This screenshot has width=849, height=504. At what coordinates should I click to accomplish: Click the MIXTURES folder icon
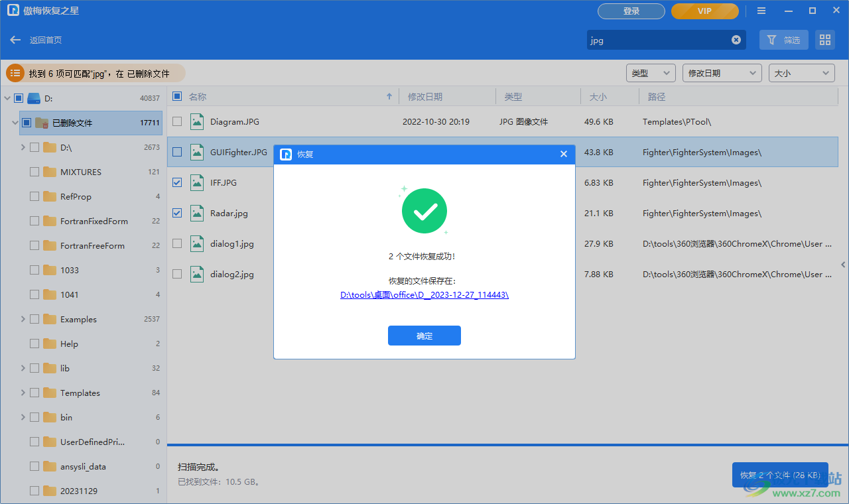click(50, 172)
